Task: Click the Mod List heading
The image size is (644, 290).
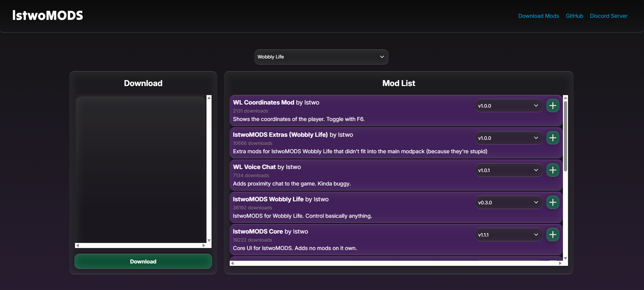Action: [x=399, y=83]
